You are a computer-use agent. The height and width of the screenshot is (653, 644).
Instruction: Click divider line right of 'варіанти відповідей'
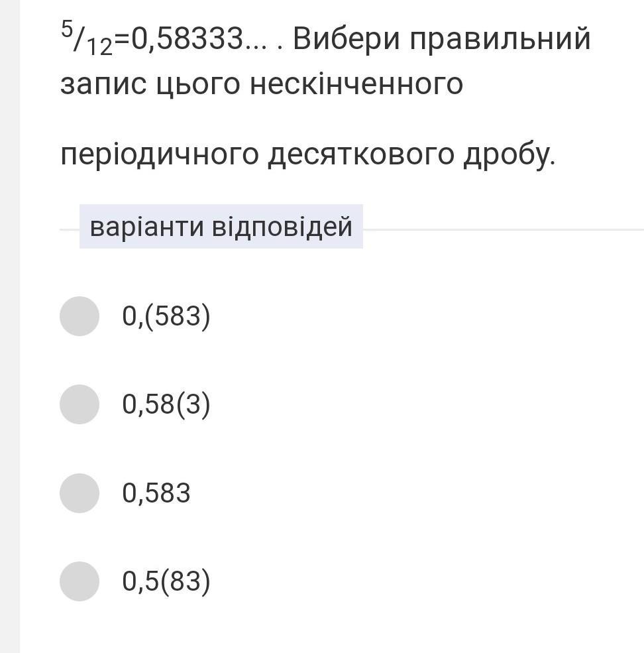pyautogui.click(x=504, y=229)
